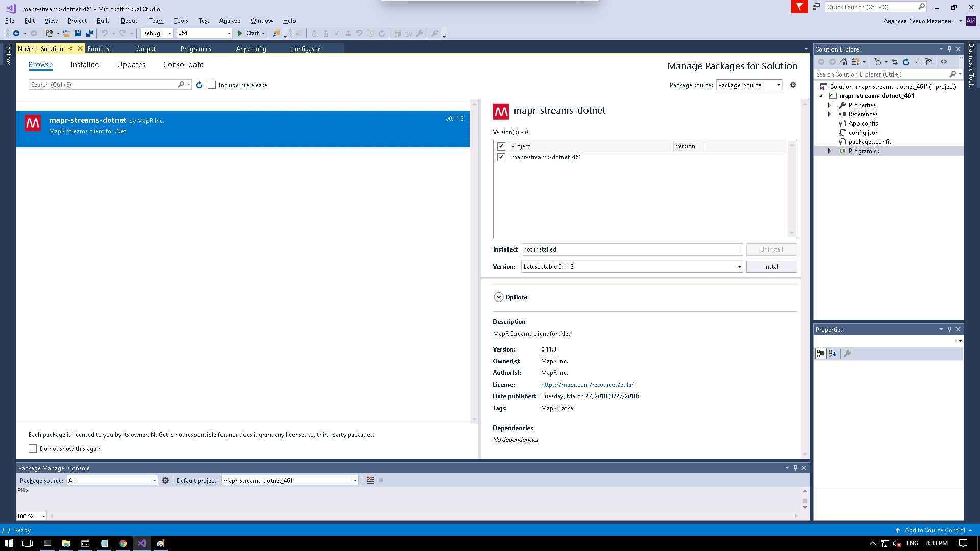The width and height of the screenshot is (980, 551).
Task: Open NuGet package source settings gear
Action: pyautogui.click(x=793, y=85)
